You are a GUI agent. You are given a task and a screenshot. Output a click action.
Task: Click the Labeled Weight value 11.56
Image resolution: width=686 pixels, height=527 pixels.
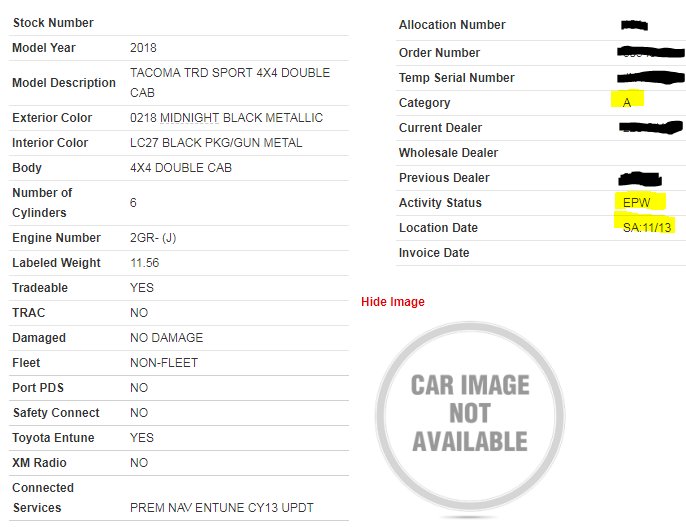(x=144, y=263)
